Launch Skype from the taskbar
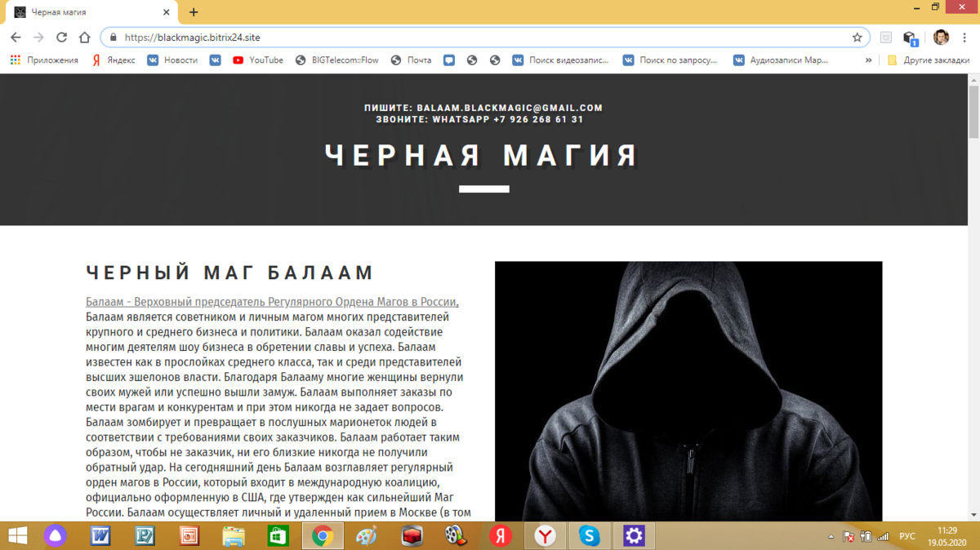The image size is (980, 550). point(589,536)
